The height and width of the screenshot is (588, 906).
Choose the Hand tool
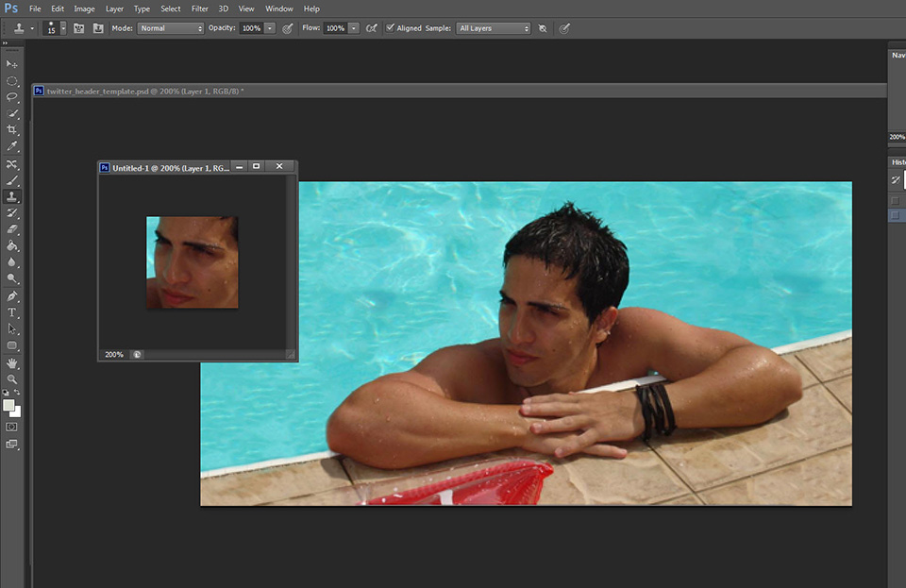(x=12, y=362)
